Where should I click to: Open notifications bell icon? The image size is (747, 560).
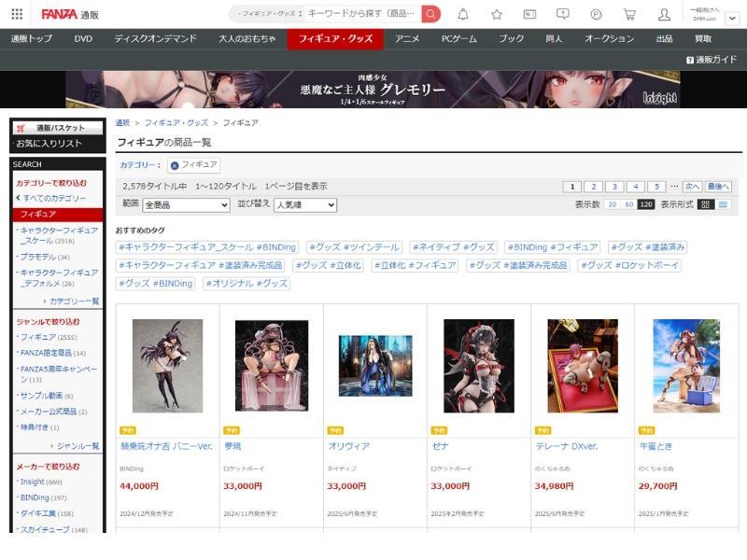463,14
